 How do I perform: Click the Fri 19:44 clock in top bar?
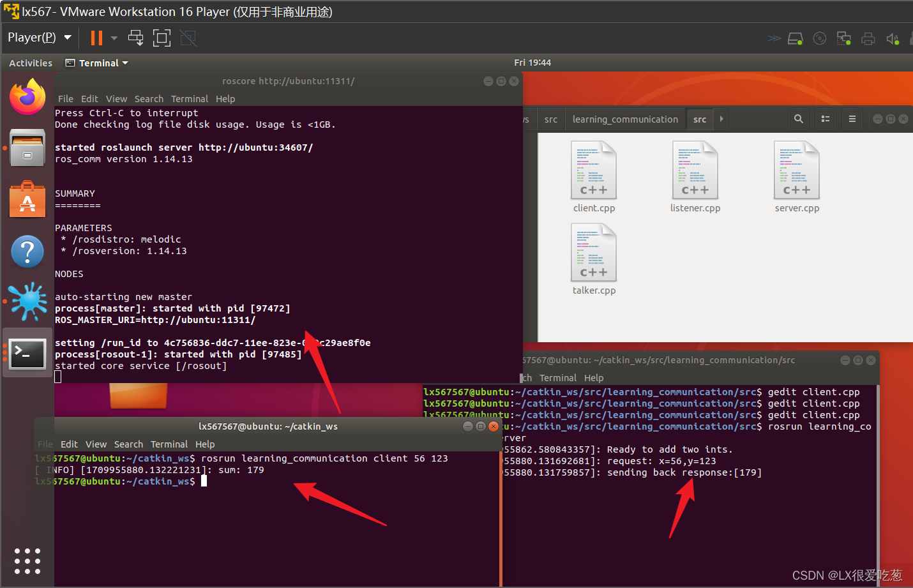coord(532,63)
